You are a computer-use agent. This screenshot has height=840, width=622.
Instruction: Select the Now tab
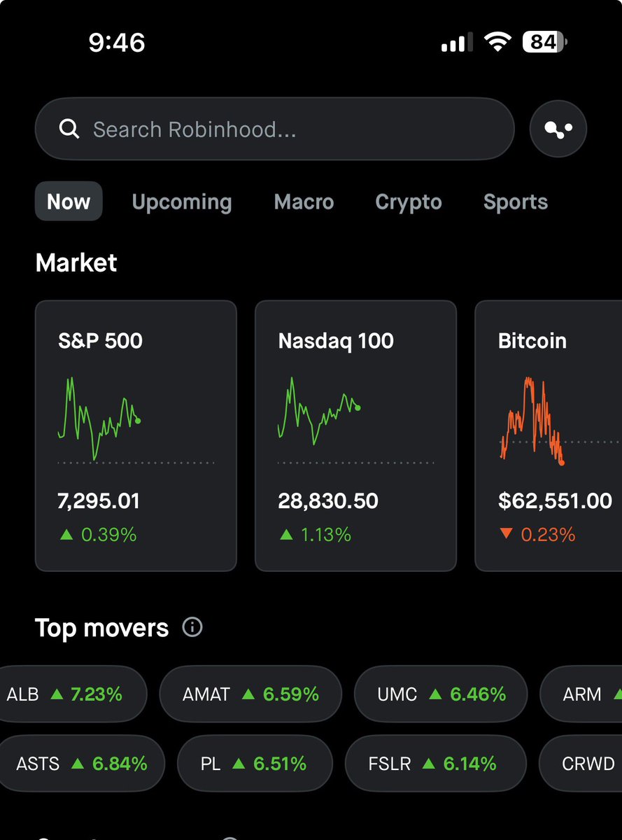click(69, 202)
